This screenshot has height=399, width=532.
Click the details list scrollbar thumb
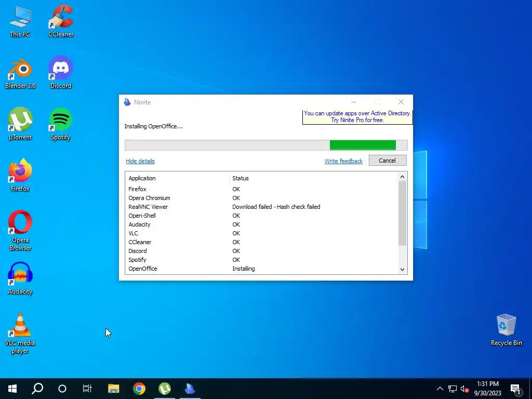click(x=402, y=213)
